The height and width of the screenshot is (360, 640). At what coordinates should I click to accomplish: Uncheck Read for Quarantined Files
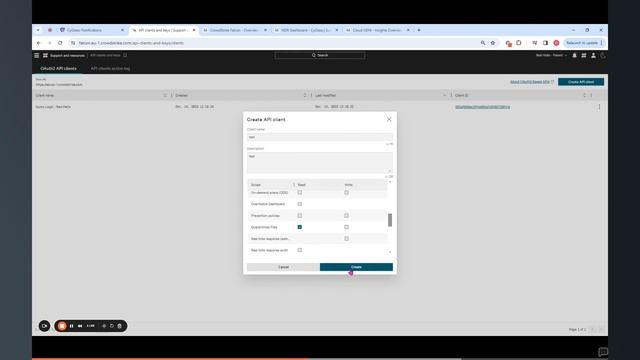300,227
